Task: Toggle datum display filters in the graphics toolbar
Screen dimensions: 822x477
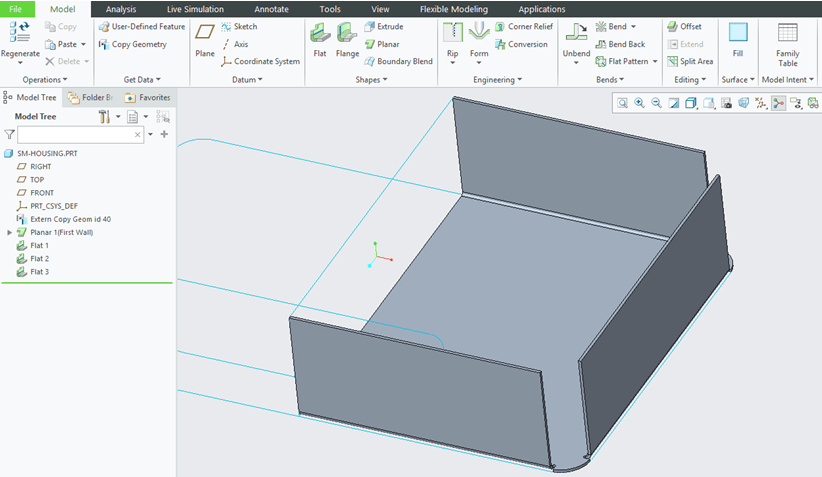Action: [761, 103]
